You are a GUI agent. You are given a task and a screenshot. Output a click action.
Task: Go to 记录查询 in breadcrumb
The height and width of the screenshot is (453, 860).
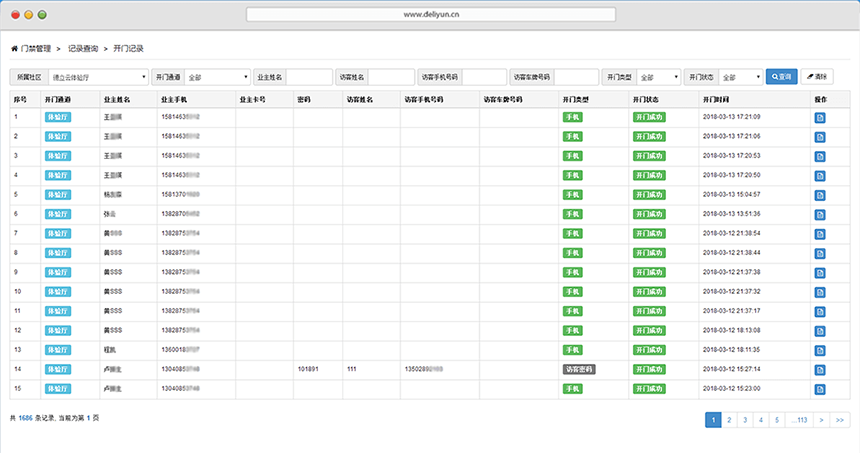click(83, 49)
